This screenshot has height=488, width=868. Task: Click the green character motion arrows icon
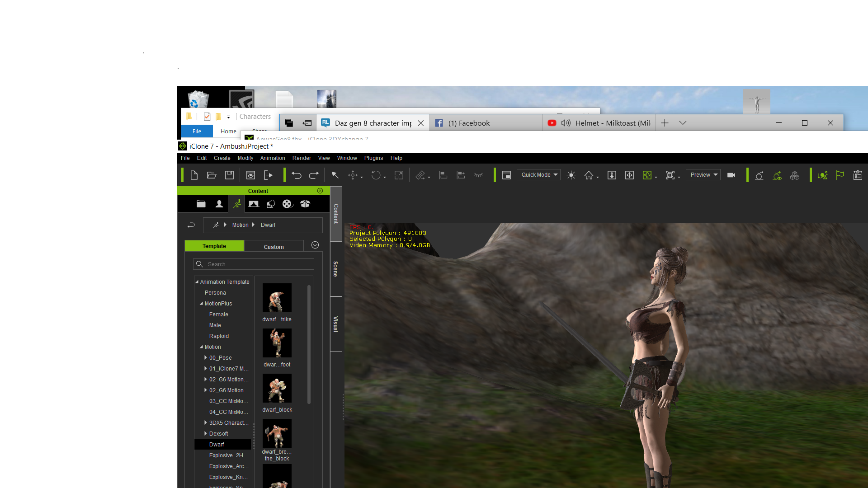click(822, 175)
